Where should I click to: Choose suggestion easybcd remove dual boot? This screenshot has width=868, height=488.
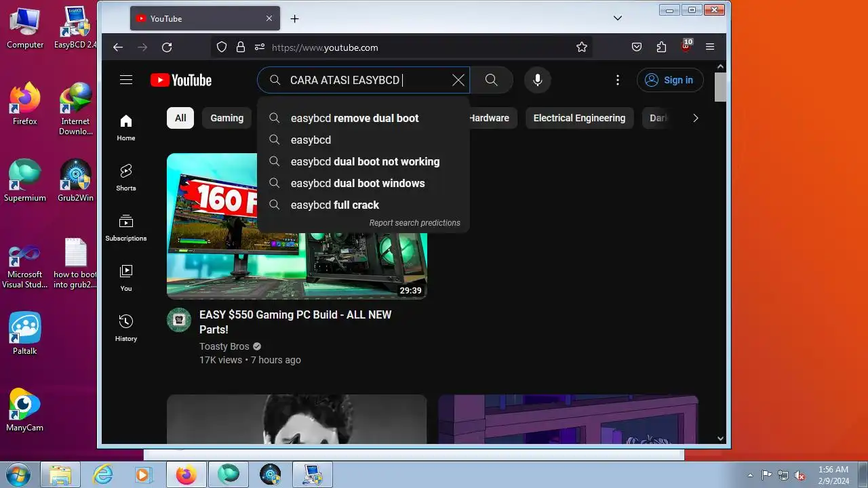point(363,118)
